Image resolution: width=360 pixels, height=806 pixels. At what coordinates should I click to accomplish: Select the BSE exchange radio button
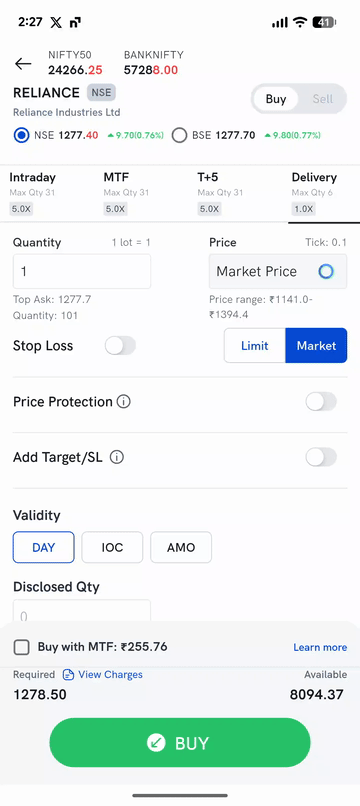[x=179, y=135]
